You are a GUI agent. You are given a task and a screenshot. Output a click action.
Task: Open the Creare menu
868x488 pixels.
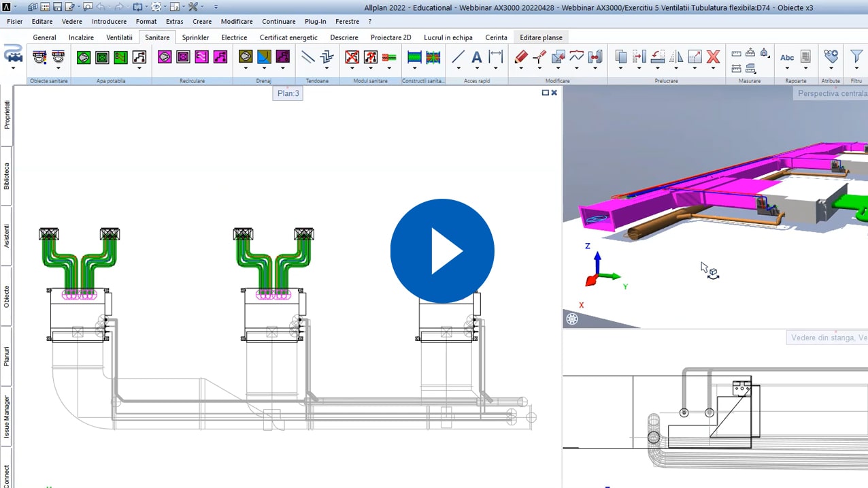[x=202, y=21]
